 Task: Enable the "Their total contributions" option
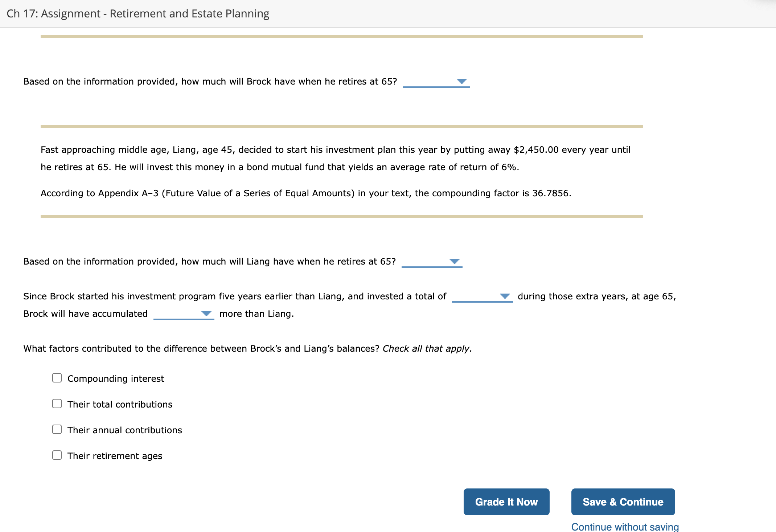point(57,404)
